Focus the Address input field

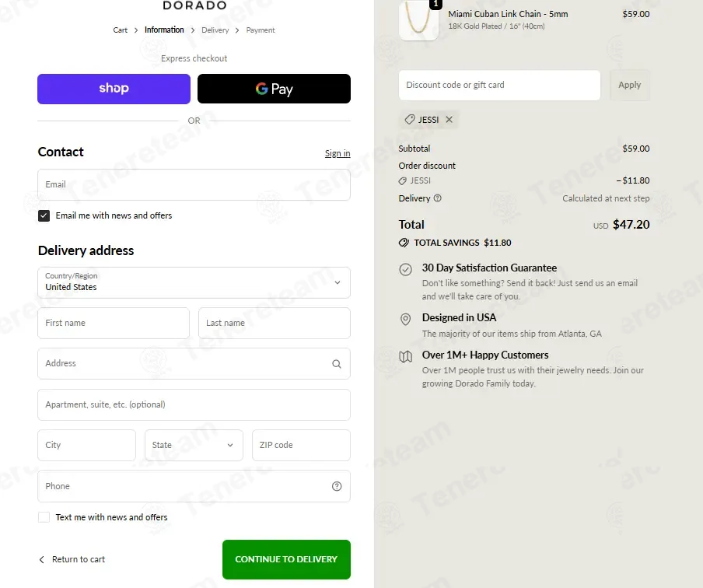(x=194, y=364)
